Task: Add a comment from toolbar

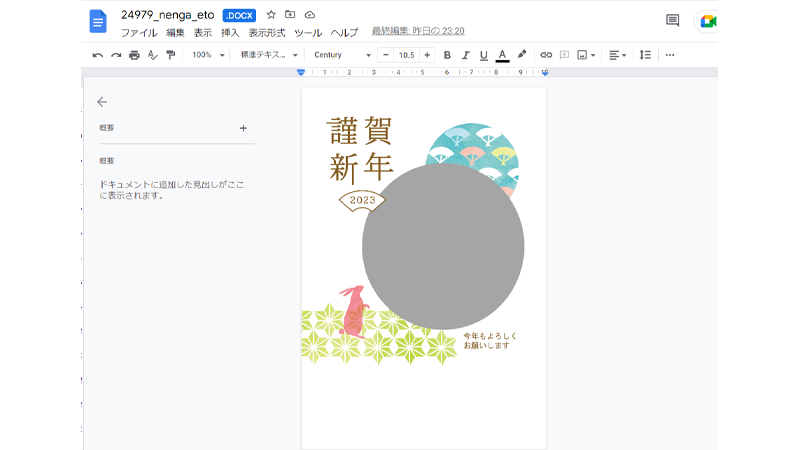Action: 564,55
